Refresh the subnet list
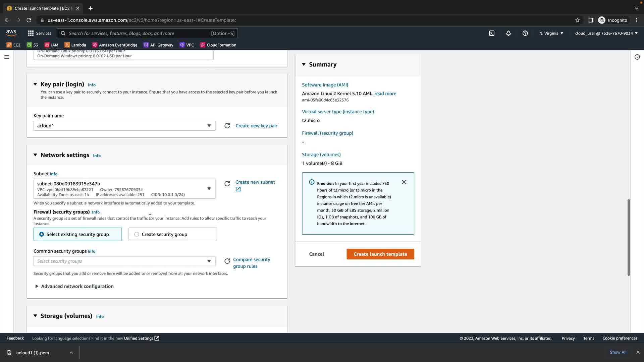Viewport: 644px width, 362px height. tap(227, 184)
